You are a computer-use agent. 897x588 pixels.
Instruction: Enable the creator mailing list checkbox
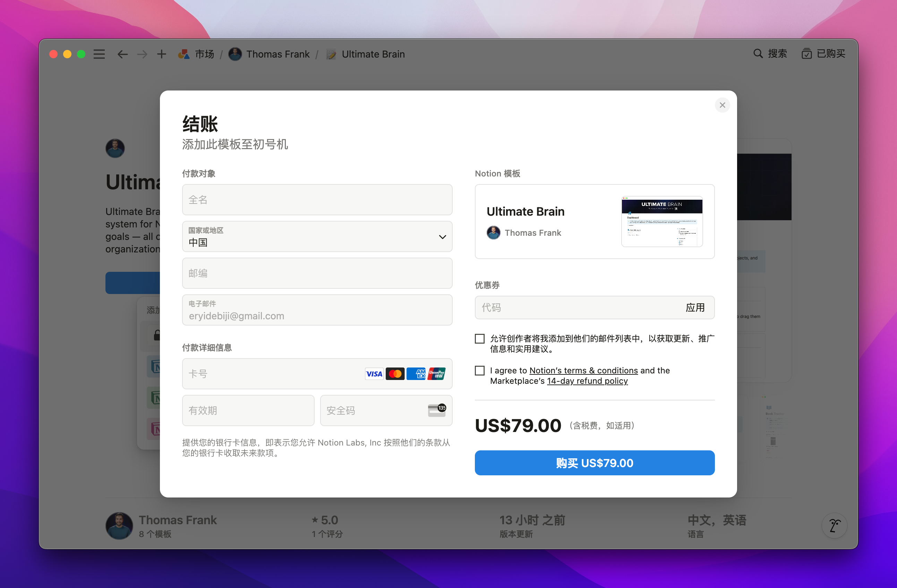point(479,339)
